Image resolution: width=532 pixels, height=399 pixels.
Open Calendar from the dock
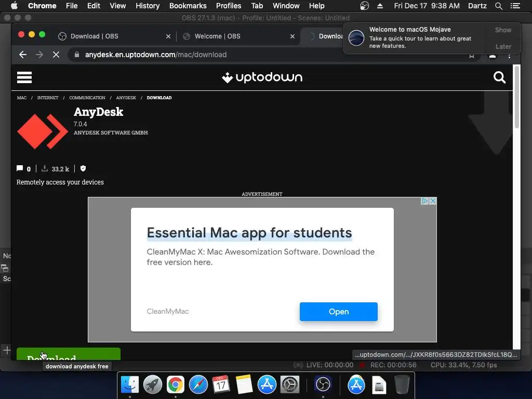pos(221,385)
